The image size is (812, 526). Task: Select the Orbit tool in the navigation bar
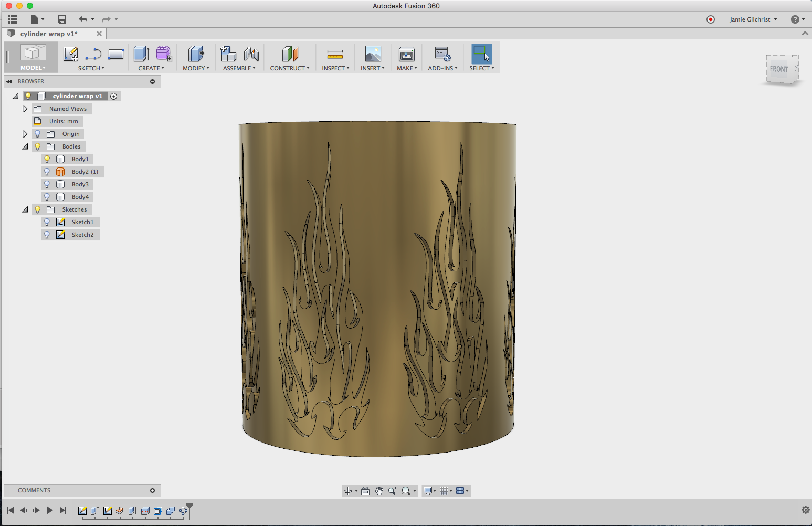(x=349, y=490)
